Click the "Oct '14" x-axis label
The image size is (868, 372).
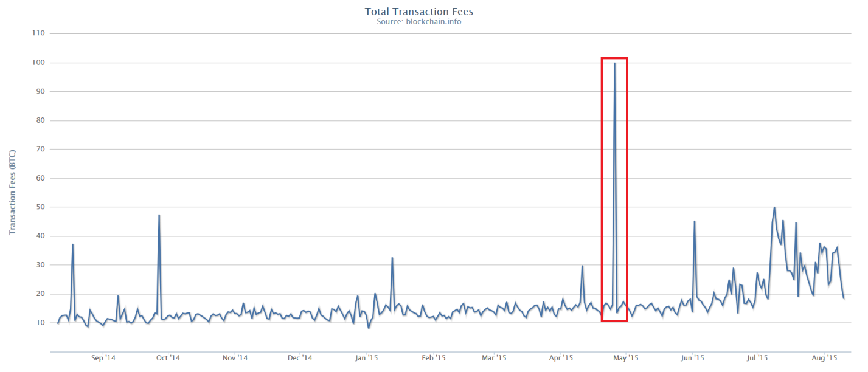[167, 358]
